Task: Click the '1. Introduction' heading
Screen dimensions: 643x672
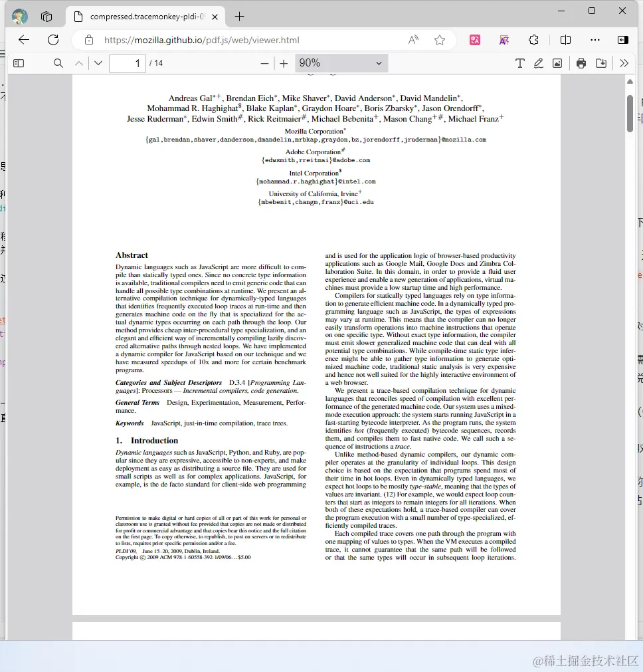Action: click(147, 441)
